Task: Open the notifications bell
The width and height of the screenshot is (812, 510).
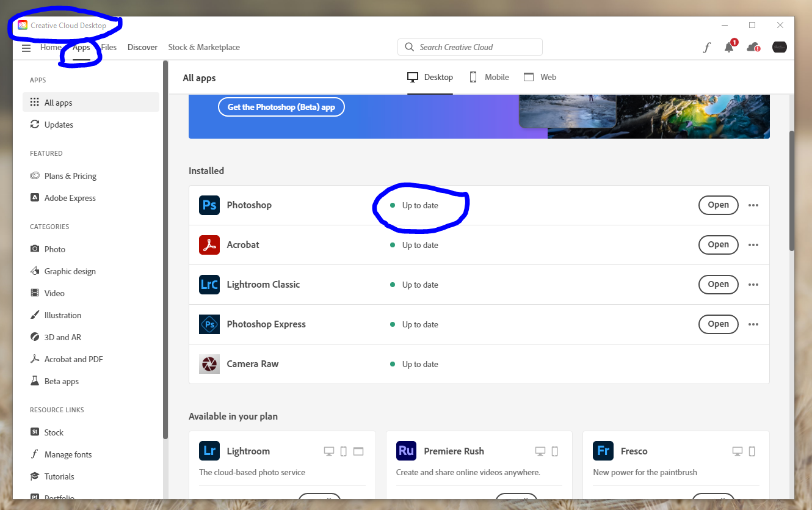Action: [x=729, y=47]
